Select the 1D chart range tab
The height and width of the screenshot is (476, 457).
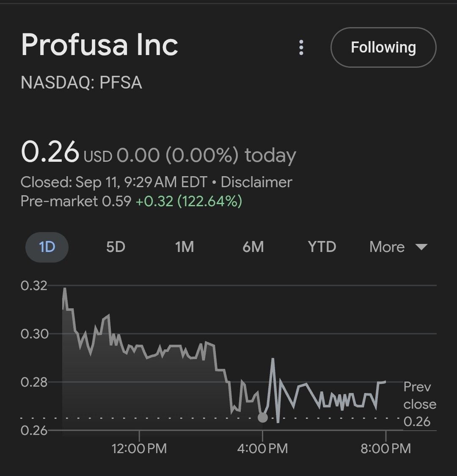pyautogui.click(x=47, y=247)
